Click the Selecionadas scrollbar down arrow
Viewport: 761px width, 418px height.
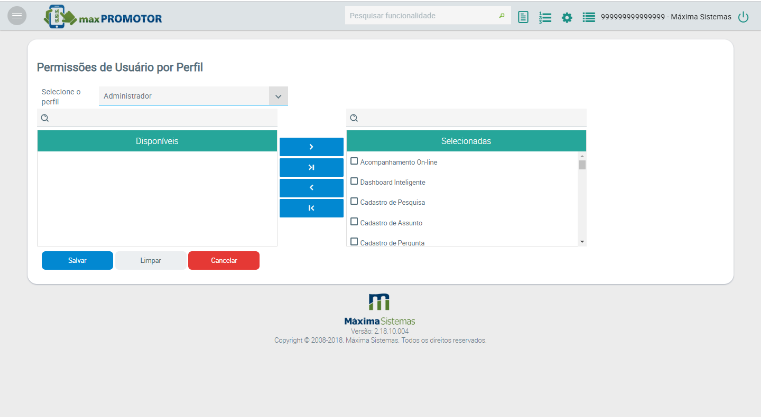582,242
